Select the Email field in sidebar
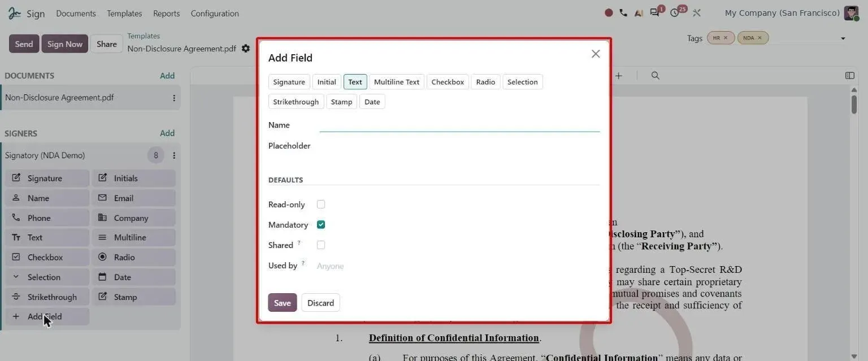Image resolution: width=868 pixels, height=361 pixels. pos(134,198)
